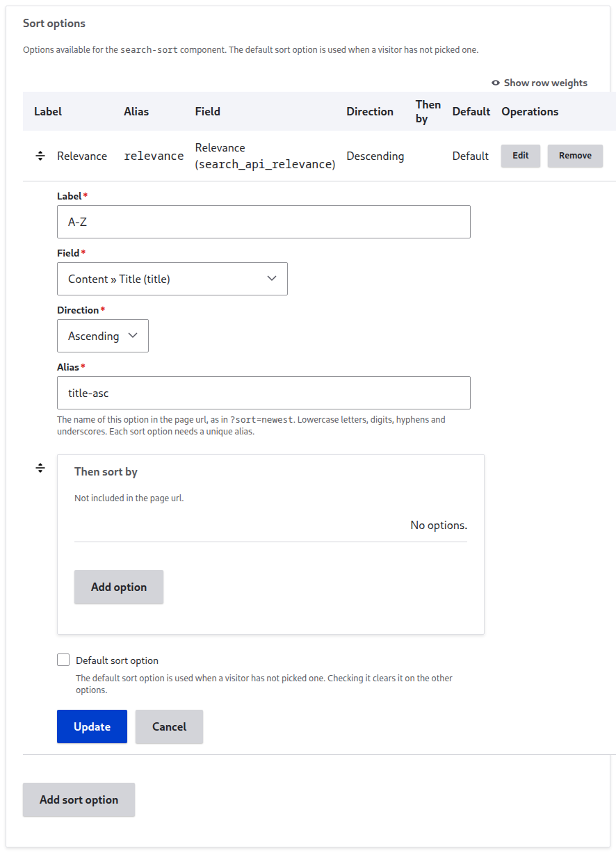Click the relevance alias cell
Screen dimensions: 616x853
click(154, 156)
